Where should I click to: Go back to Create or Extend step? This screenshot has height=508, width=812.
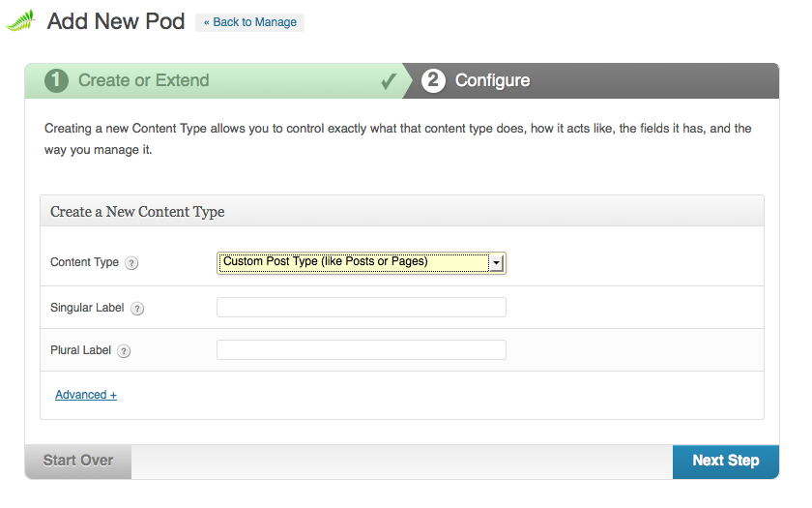(x=143, y=80)
